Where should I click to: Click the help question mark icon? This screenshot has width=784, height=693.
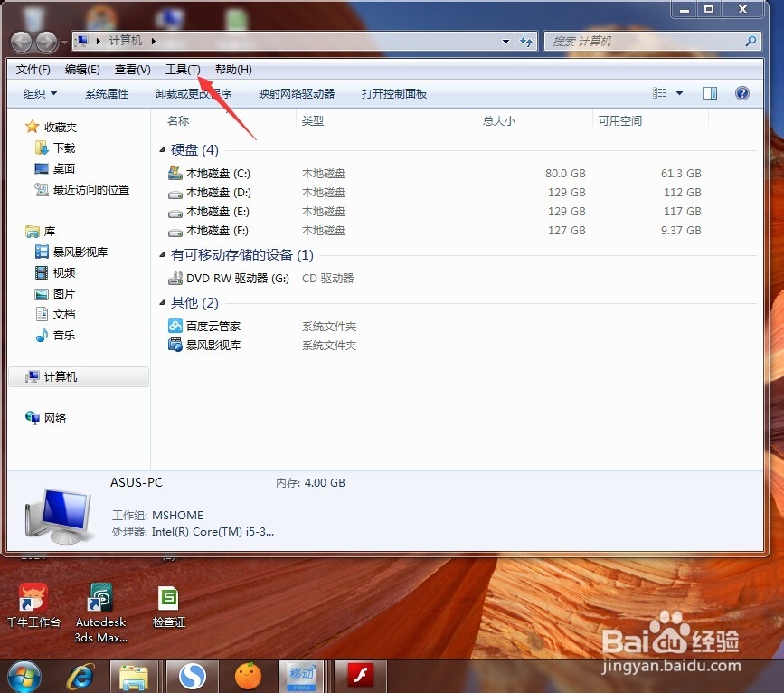coord(742,93)
